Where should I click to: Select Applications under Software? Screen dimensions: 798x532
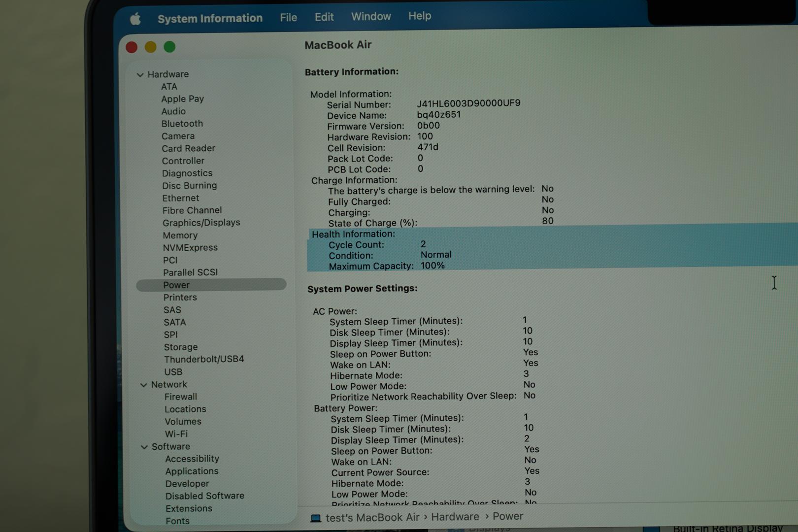192,471
